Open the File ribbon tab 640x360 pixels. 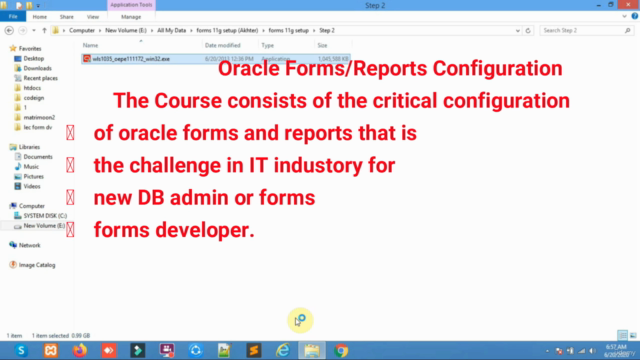click(x=13, y=17)
